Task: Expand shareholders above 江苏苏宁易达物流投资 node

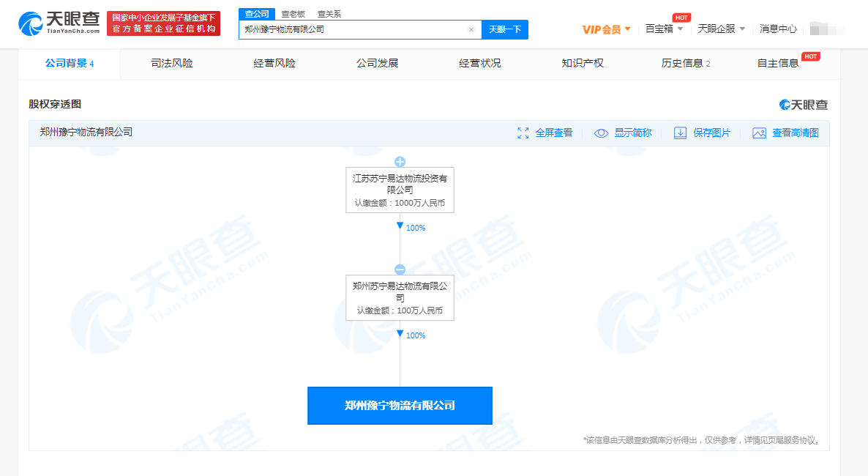Action: 400,162
